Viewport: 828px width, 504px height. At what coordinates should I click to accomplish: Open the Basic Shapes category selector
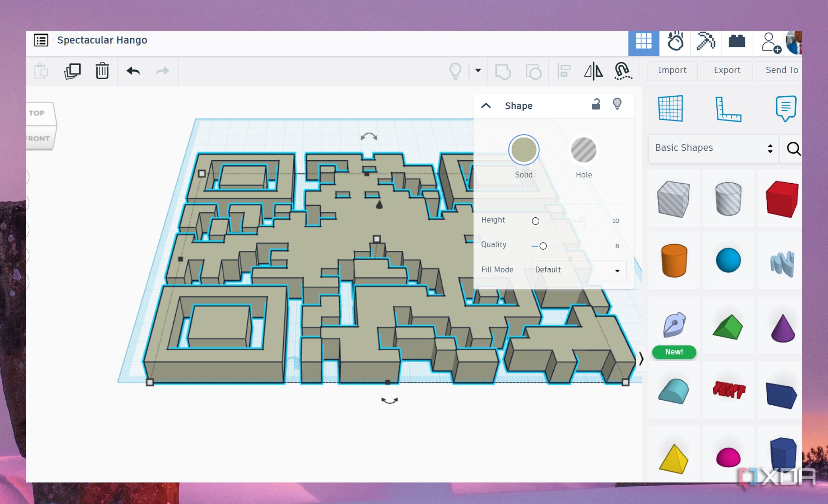pyautogui.click(x=713, y=148)
